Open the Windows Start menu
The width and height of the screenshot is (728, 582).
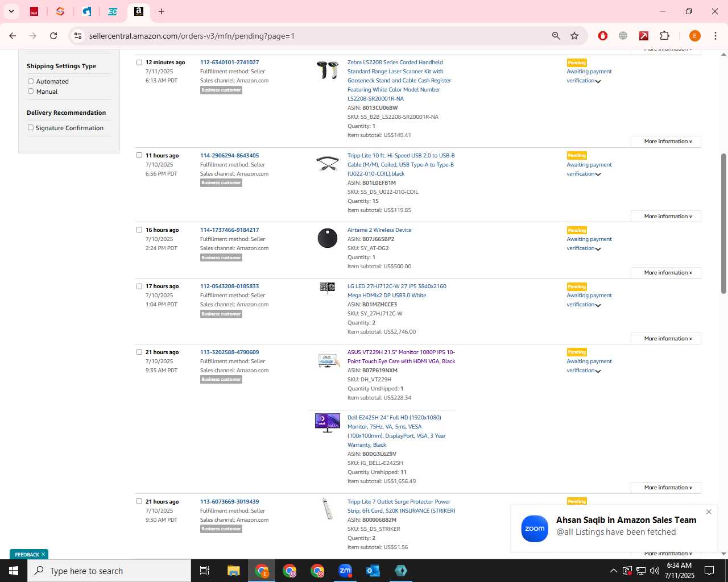point(14,571)
